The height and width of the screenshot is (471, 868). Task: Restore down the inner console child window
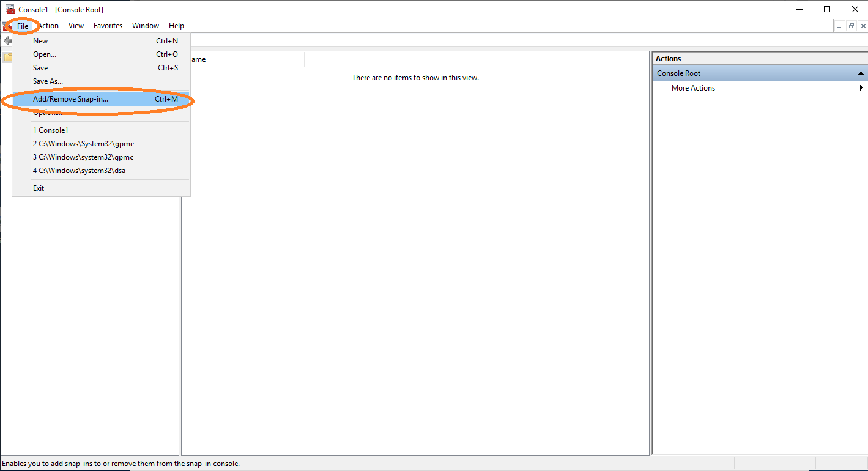pos(851,26)
